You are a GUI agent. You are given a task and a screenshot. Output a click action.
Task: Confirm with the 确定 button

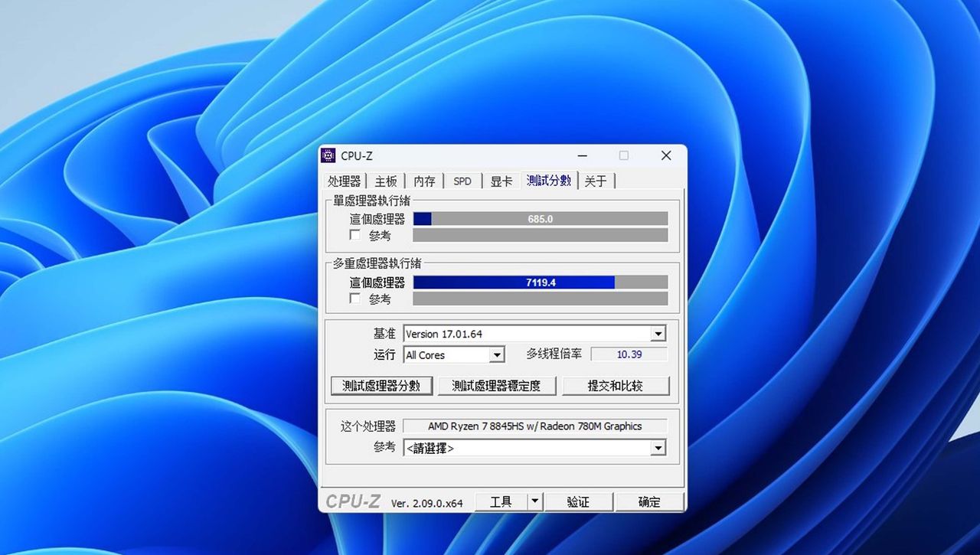coord(649,502)
